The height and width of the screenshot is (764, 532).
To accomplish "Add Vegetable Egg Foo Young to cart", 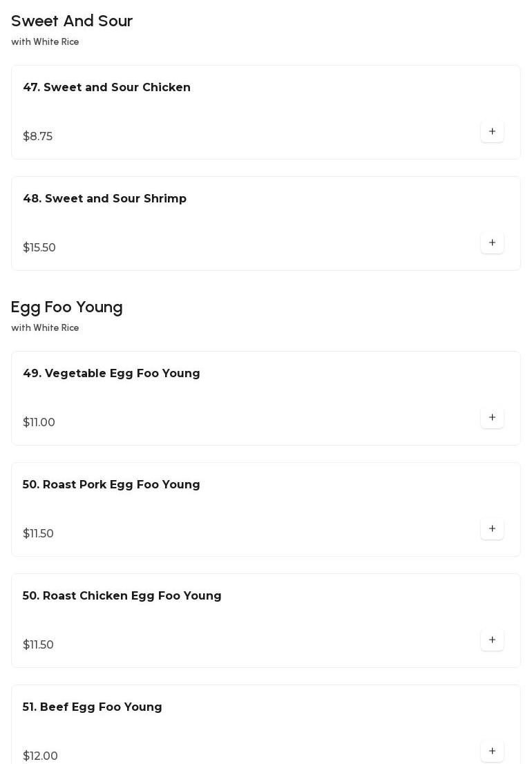I will (492, 417).
